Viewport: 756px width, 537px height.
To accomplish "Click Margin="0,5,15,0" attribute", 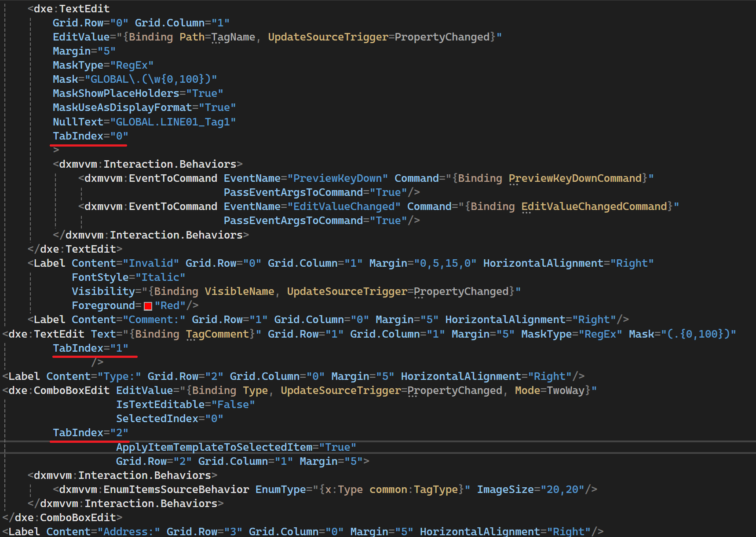I will [x=423, y=263].
